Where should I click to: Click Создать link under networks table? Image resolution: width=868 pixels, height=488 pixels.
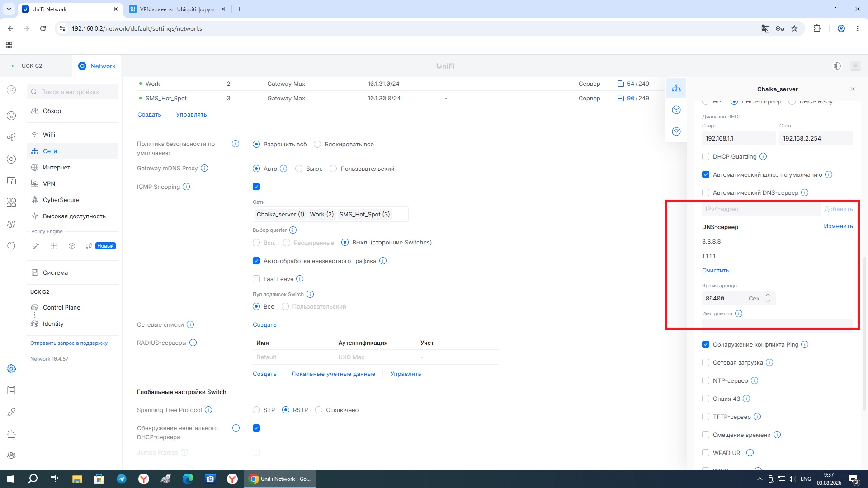[149, 114]
